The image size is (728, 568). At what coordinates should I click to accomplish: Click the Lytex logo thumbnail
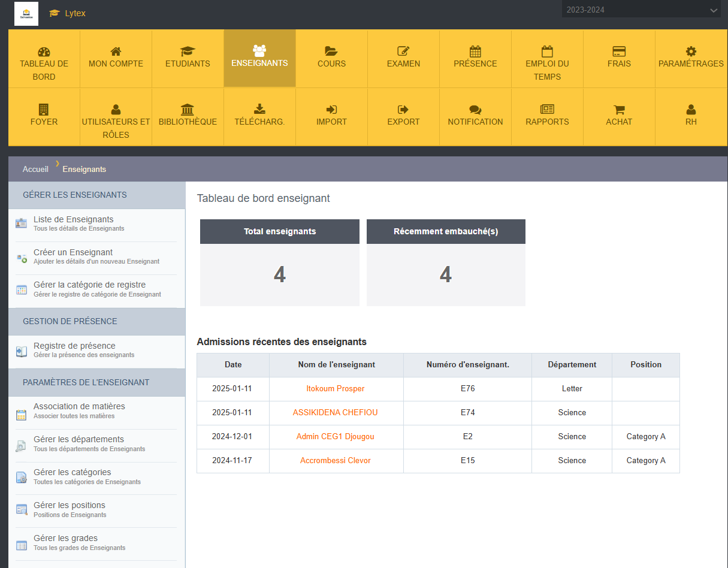click(x=26, y=14)
